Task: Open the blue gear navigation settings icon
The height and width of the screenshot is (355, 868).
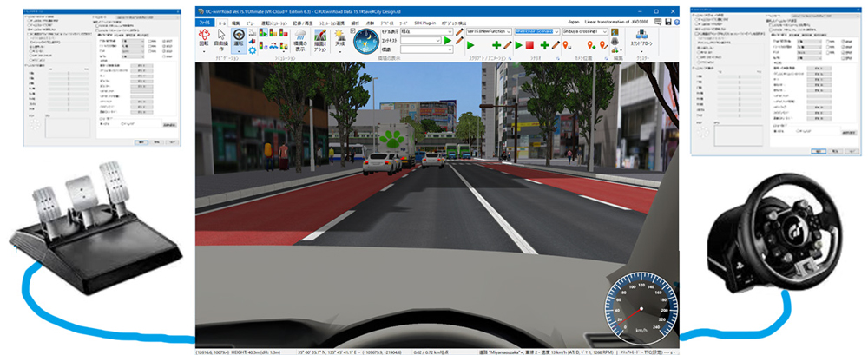Action: 253,50
